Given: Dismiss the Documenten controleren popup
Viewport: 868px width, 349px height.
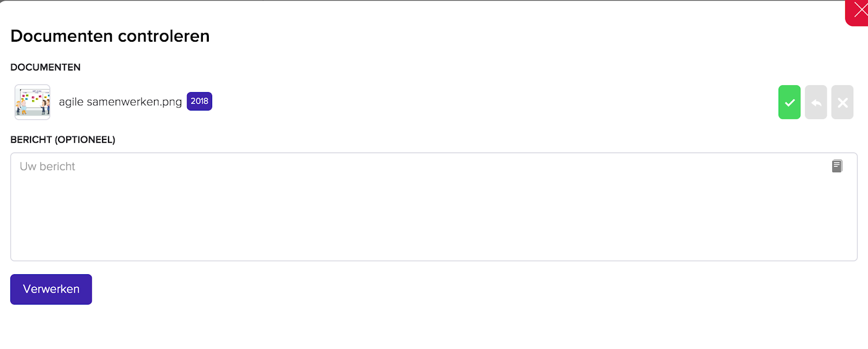Looking at the screenshot, I should [x=858, y=11].
